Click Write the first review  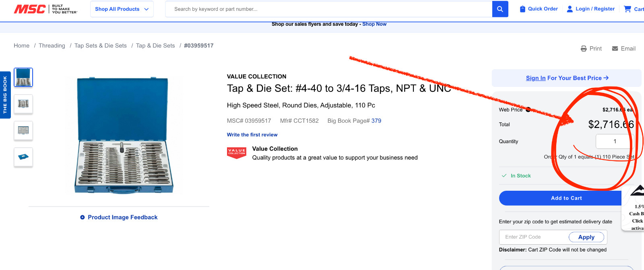[252, 135]
